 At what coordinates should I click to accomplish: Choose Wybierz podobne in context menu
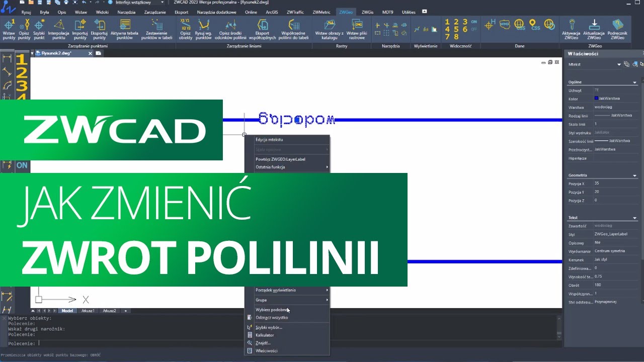pyautogui.click(x=287, y=310)
